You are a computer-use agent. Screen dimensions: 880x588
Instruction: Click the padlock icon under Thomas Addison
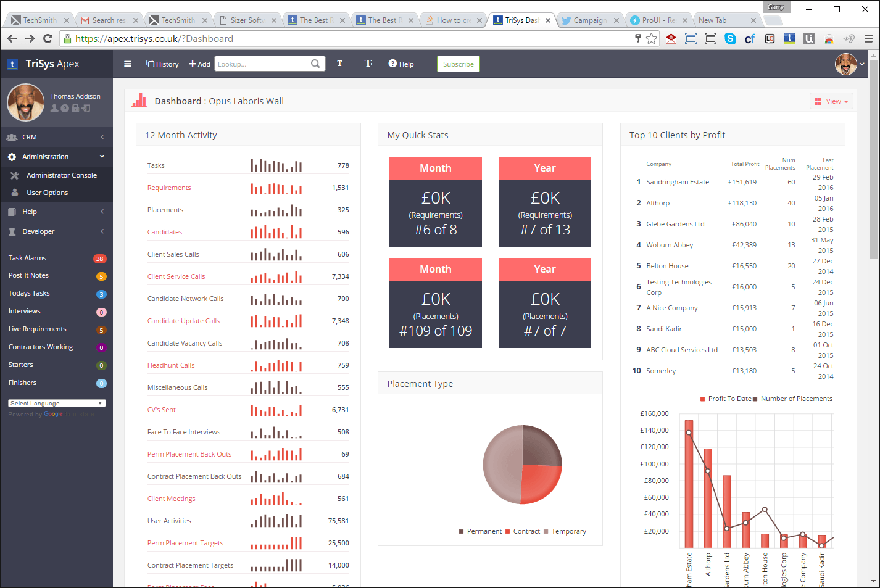[75, 108]
